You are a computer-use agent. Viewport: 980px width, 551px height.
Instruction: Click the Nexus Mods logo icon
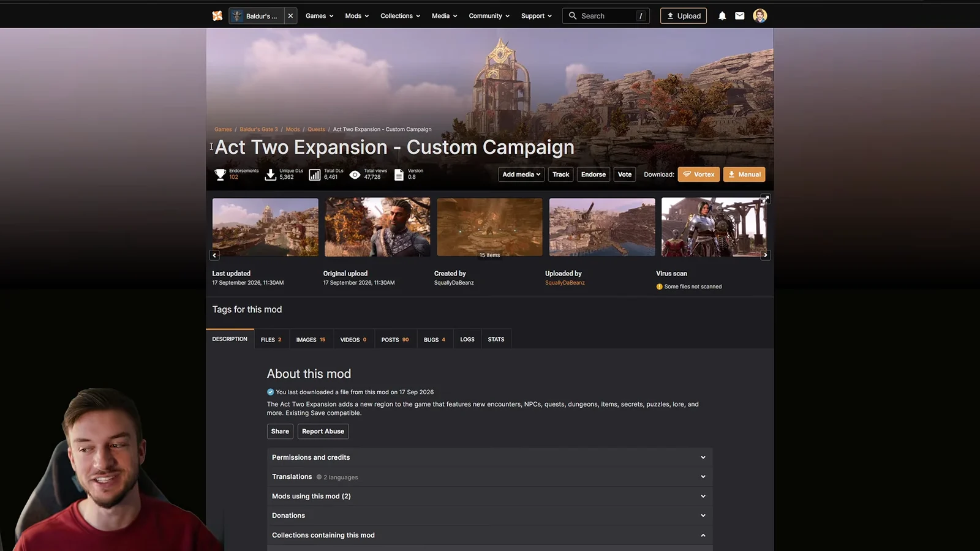(217, 16)
